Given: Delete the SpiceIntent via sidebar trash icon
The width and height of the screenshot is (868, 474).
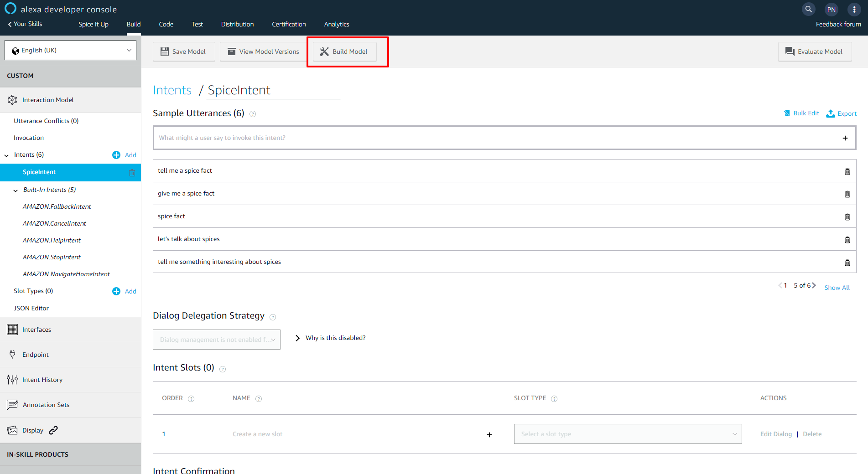Looking at the screenshot, I should click(x=132, y=173).
